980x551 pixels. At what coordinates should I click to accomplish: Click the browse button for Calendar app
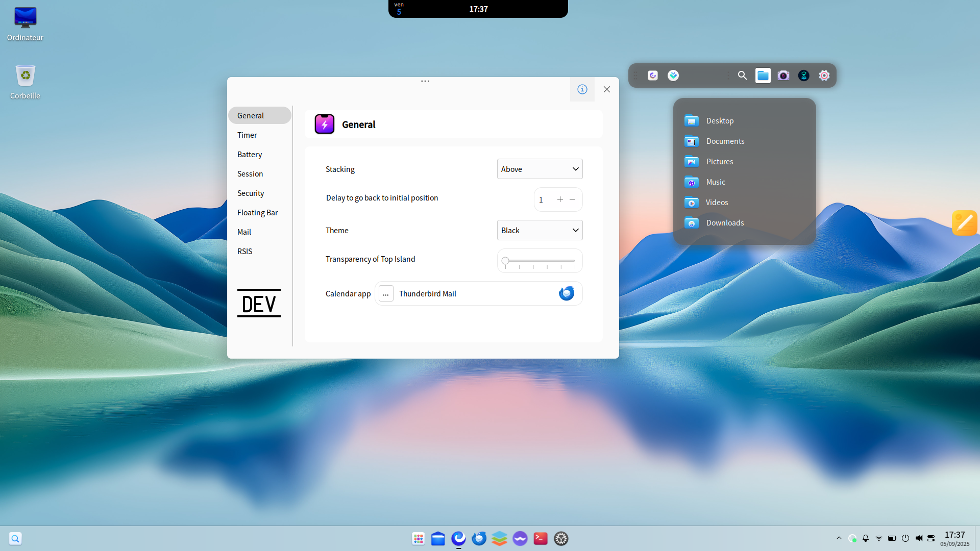pyautogui.click(x=386, y=294)
